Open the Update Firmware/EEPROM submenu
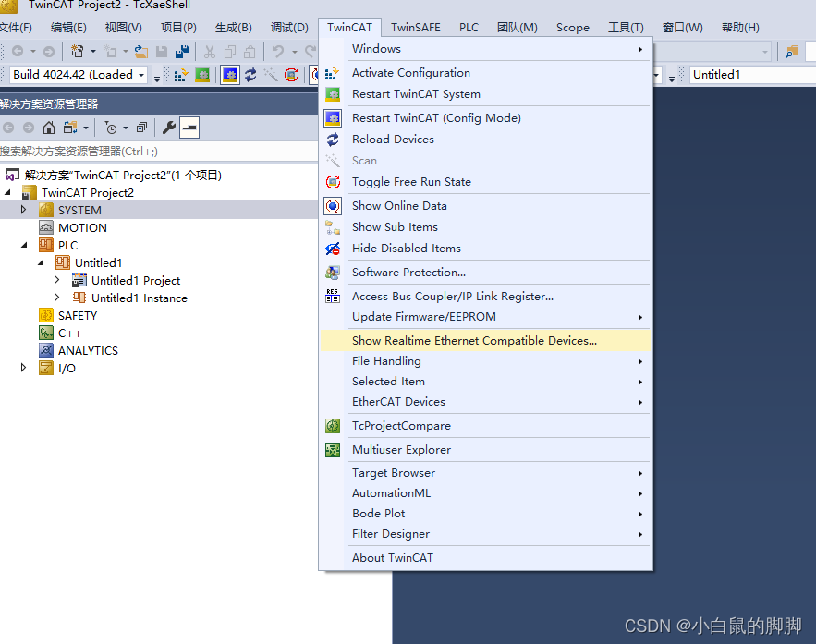The height and width of the screenshot is (644, 816). (485, 317)
